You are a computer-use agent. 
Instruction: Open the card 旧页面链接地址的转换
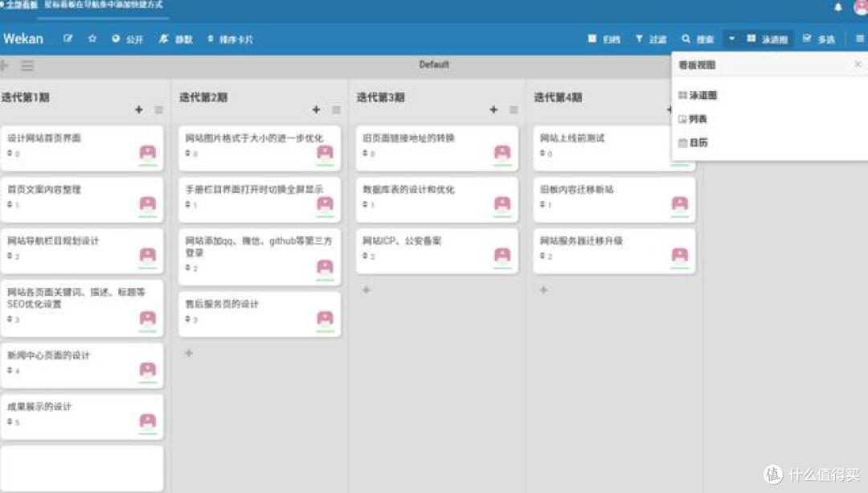click(437, 148)
